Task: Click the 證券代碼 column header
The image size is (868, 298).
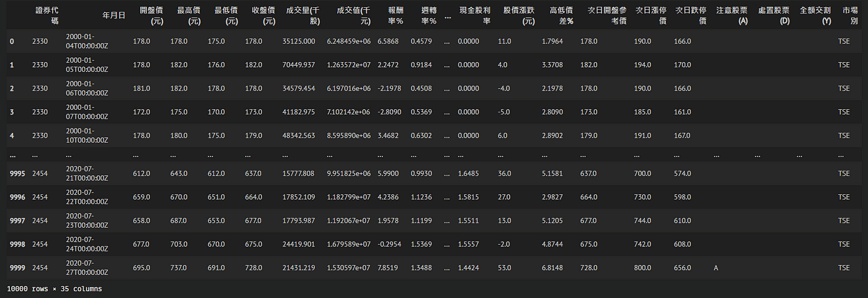Action: 46,16
